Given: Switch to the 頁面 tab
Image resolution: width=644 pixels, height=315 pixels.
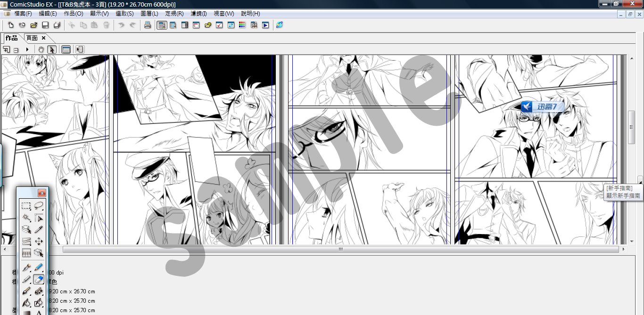Looking at the screenshot, I should tap(32, 38).
